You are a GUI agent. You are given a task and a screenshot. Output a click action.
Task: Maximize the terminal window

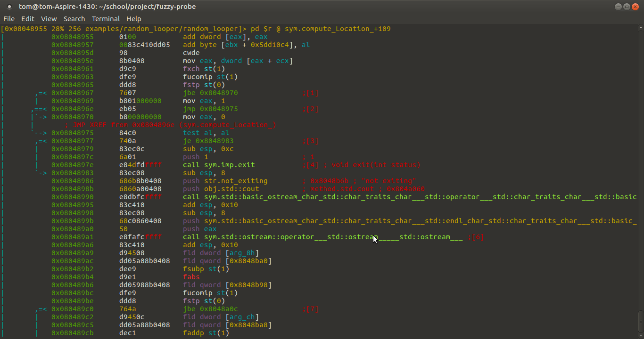coord(627,7)
